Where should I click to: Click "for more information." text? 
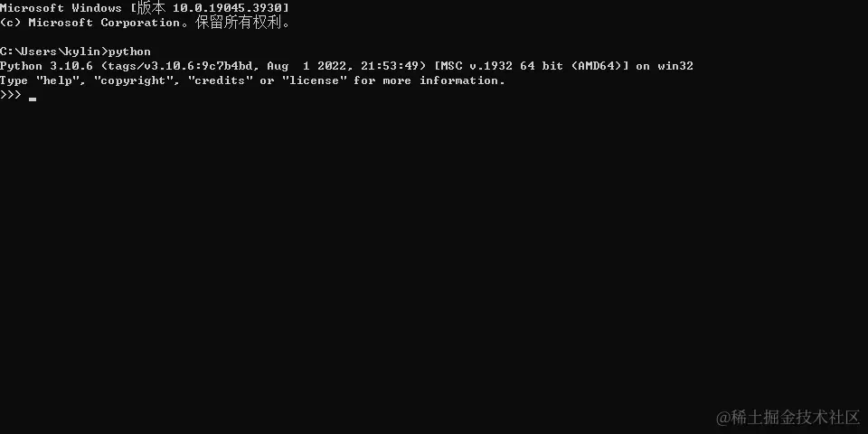[x=429, y=80]
